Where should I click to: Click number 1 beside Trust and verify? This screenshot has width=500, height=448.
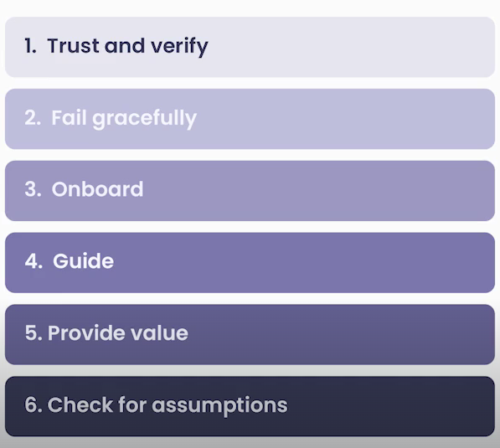pos(30,45)
